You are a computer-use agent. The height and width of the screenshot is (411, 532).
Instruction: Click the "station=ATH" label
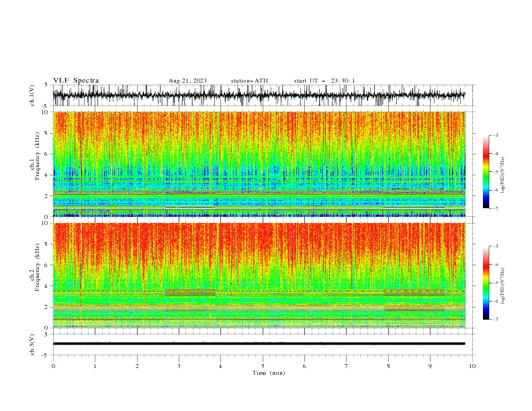click(249, 81)
